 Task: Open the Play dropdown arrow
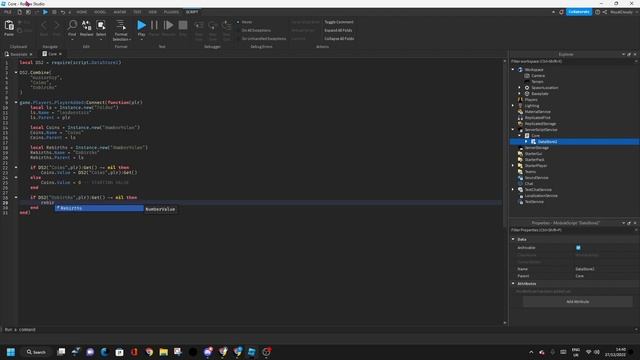pyautogui.click(x=141, y=40)
